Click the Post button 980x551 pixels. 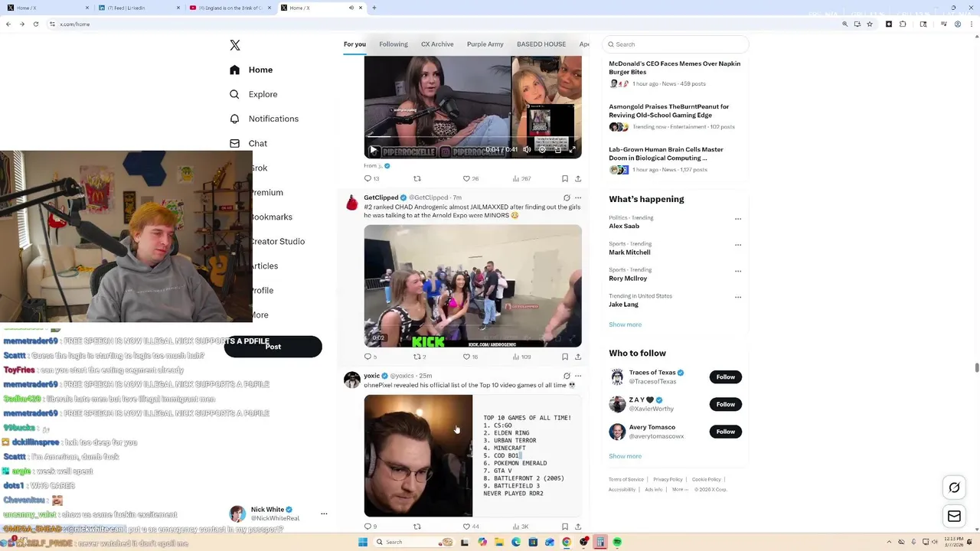coord(273,347)
